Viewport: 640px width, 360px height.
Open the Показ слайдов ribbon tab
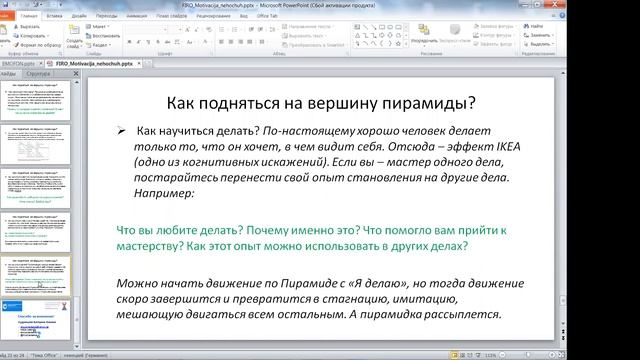(172, 16)
